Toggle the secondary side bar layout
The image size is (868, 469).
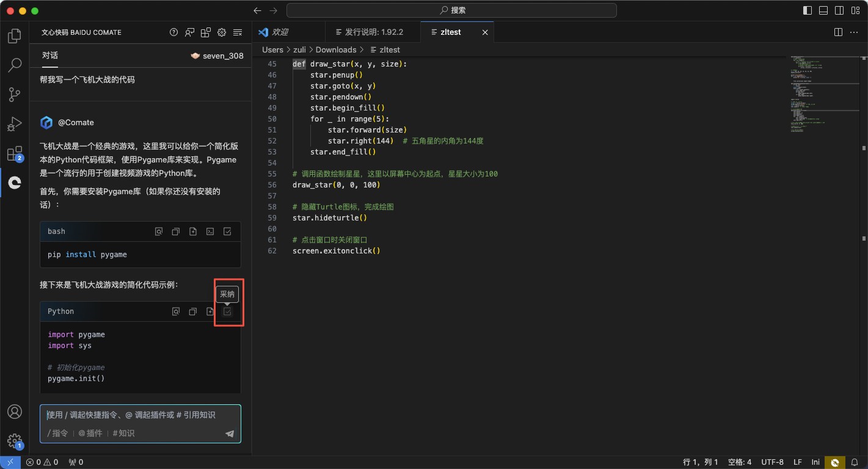[839, 10]
